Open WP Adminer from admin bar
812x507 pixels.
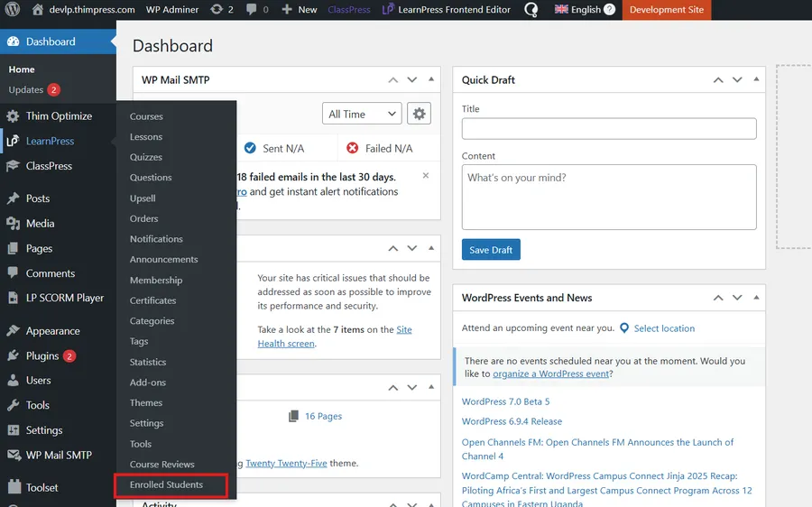click(172, 9)
